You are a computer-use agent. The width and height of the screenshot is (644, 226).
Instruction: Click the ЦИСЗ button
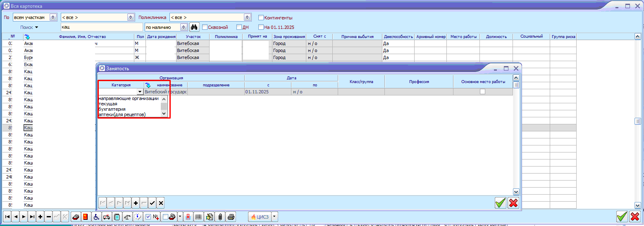coord(259,216)
